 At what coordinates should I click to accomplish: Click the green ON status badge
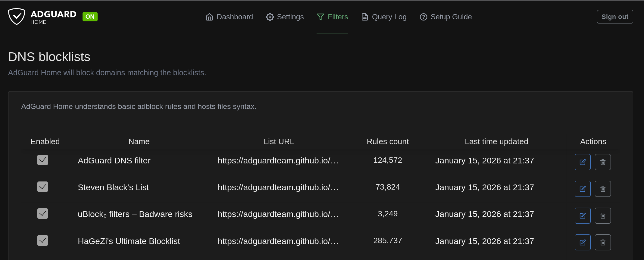[90, 17]
